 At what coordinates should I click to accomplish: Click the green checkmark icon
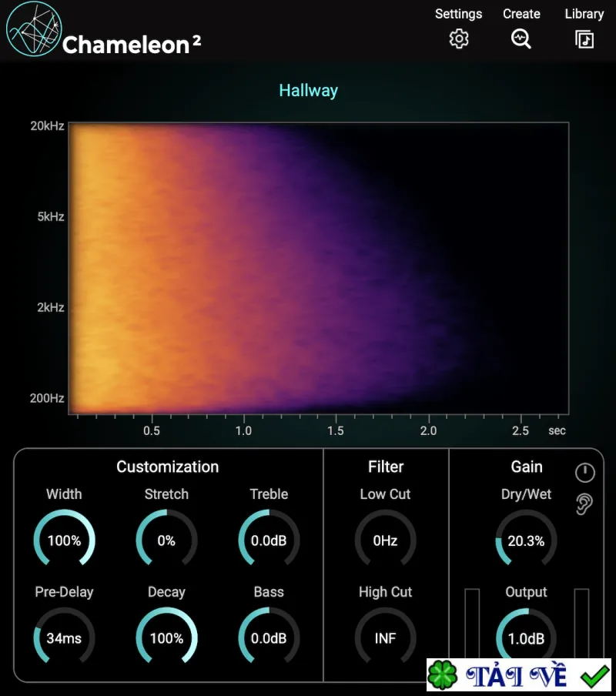[594, 675]
